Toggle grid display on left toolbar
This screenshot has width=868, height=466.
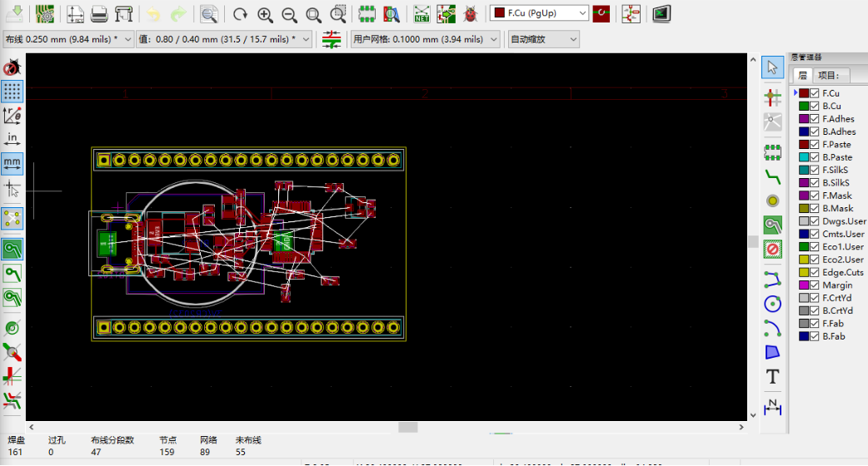12,91
